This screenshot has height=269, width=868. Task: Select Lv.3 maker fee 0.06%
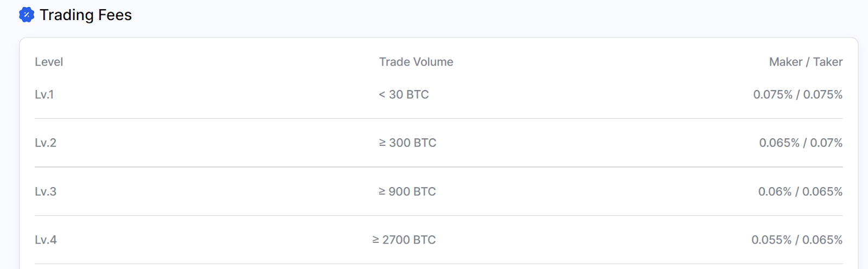775,191
